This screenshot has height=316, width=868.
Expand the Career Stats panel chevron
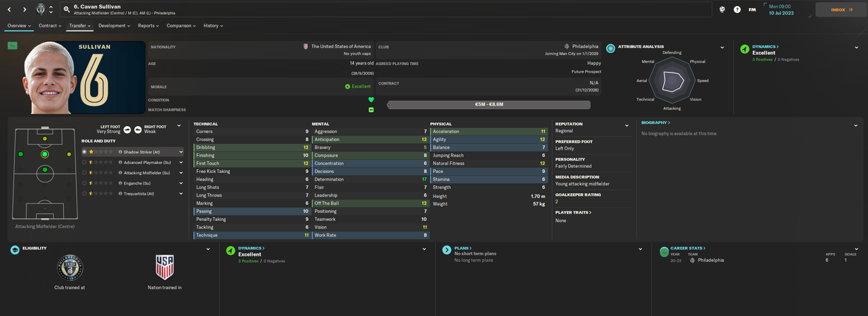(856, 250)
